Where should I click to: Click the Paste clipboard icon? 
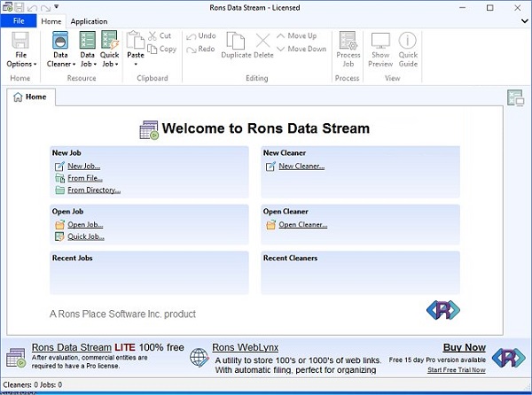[135, 40]
